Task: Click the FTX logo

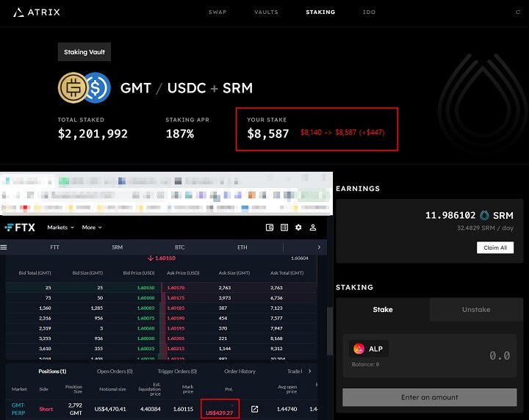Action: pyautogui.click(x=20, y=228)
